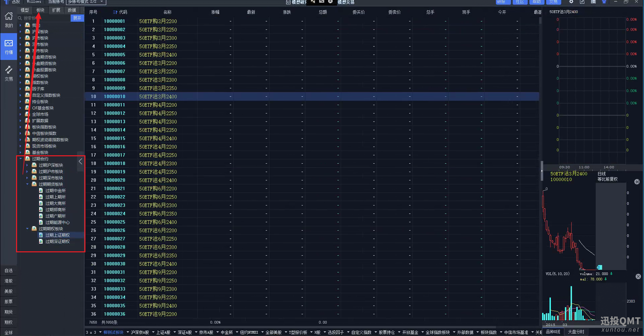
Task: Select row 10000021 50ETF购6月2200
Action: (x=312, y=188)
